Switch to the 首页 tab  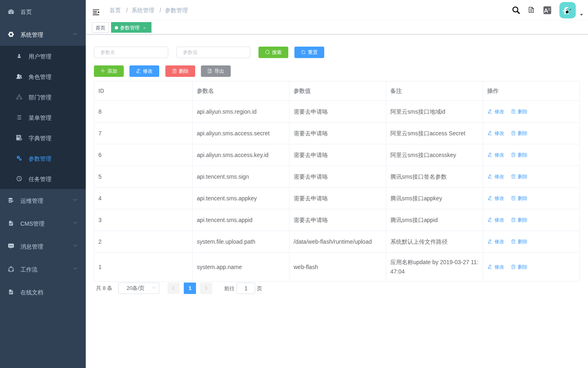point(100,28)
